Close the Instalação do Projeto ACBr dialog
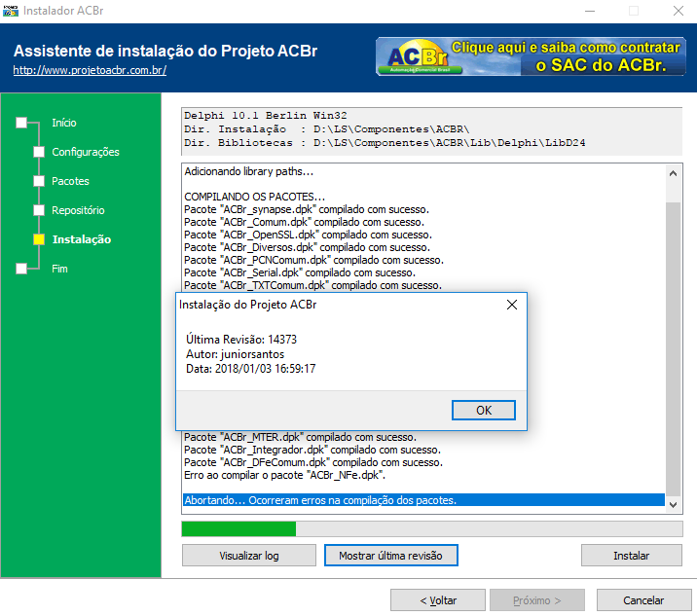The width and height of the screenshot is (697, 616). click(512, 305)
